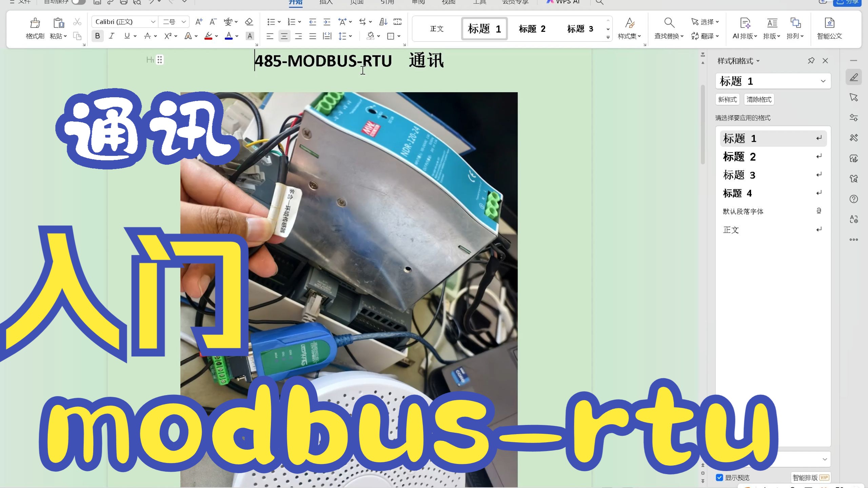Justify text alignment
Image resolution: width=868 pixels, height=488 pixels.
(313, 36)
